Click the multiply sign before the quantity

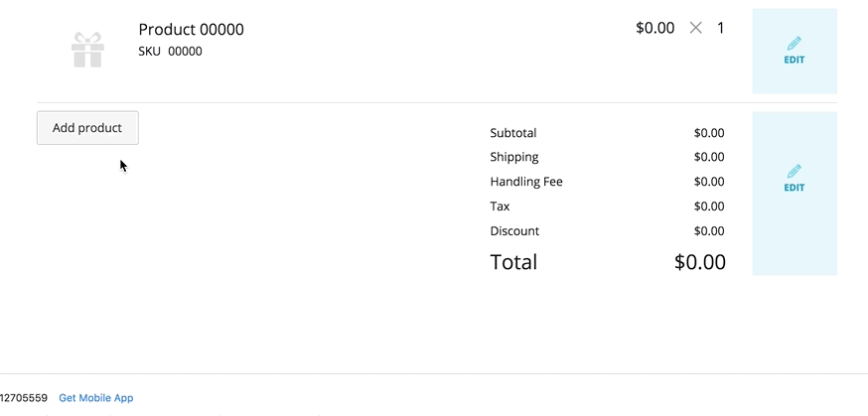(x=696, y=28)
